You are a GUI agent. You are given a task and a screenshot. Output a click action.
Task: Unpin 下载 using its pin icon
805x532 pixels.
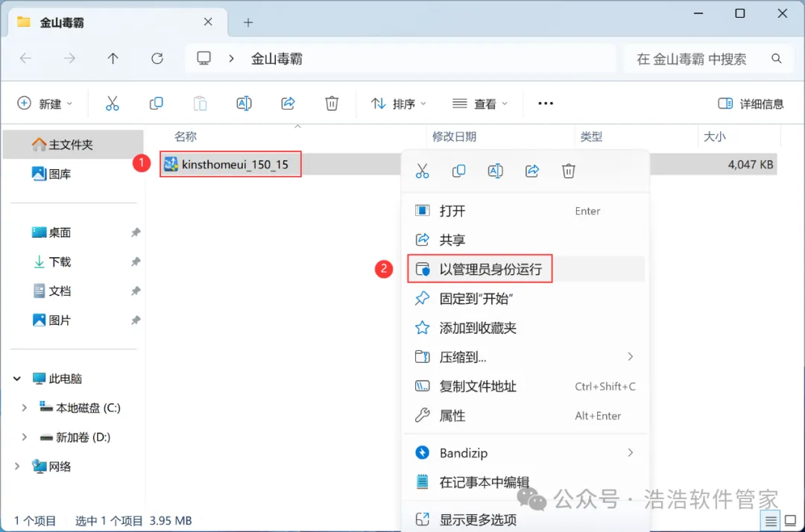tap(136, 262)
